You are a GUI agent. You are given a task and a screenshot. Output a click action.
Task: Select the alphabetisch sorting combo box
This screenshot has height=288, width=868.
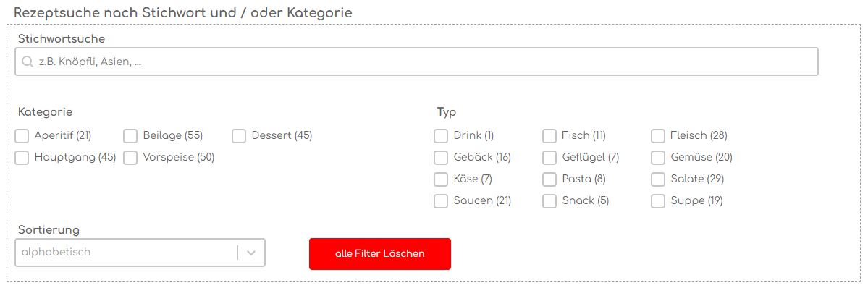click(140, 253)
